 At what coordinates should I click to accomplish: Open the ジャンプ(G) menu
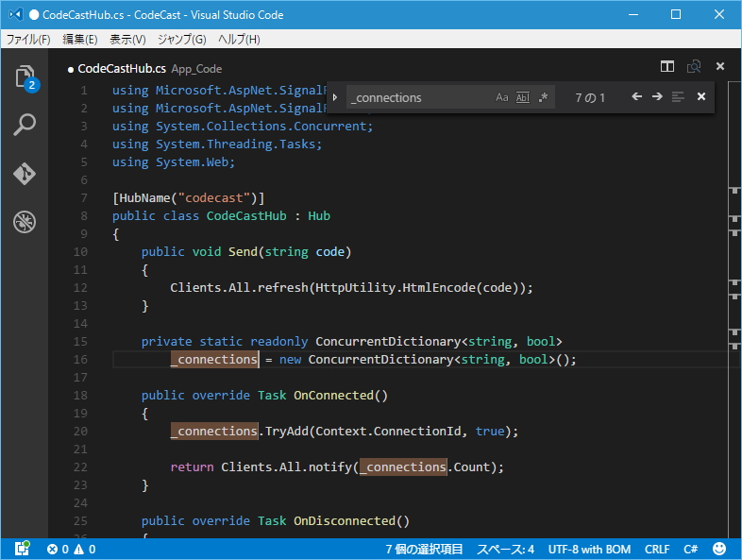tap(181, 40)
